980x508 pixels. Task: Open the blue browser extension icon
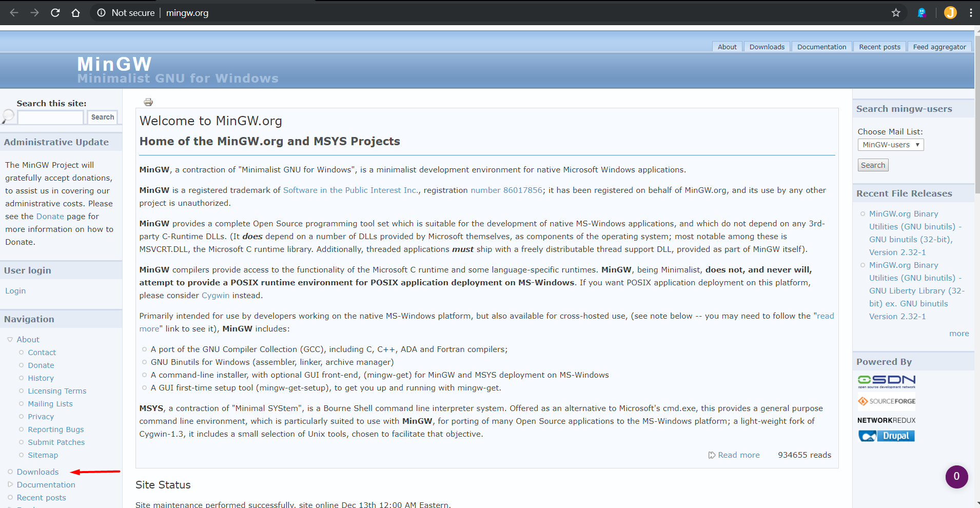(x=922, y=13)
